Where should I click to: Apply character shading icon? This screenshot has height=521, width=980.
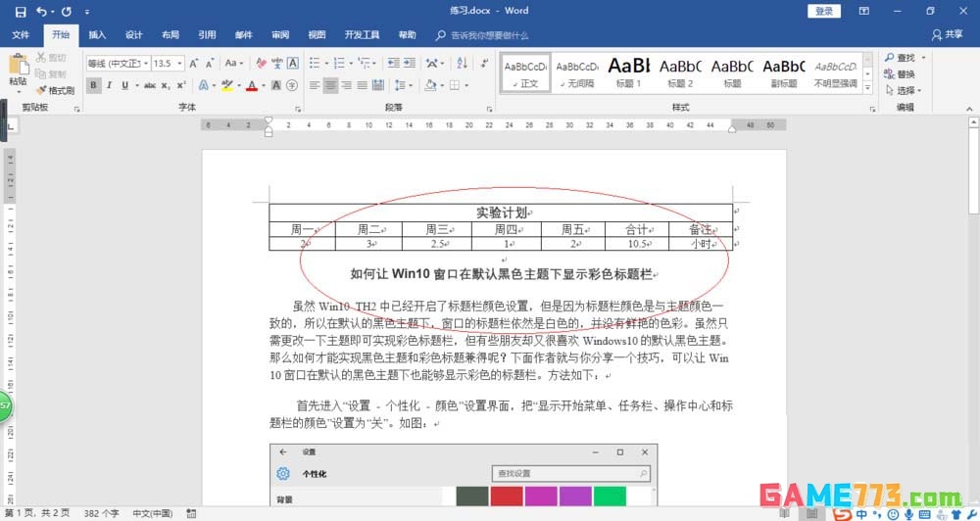tap(276, 85)
